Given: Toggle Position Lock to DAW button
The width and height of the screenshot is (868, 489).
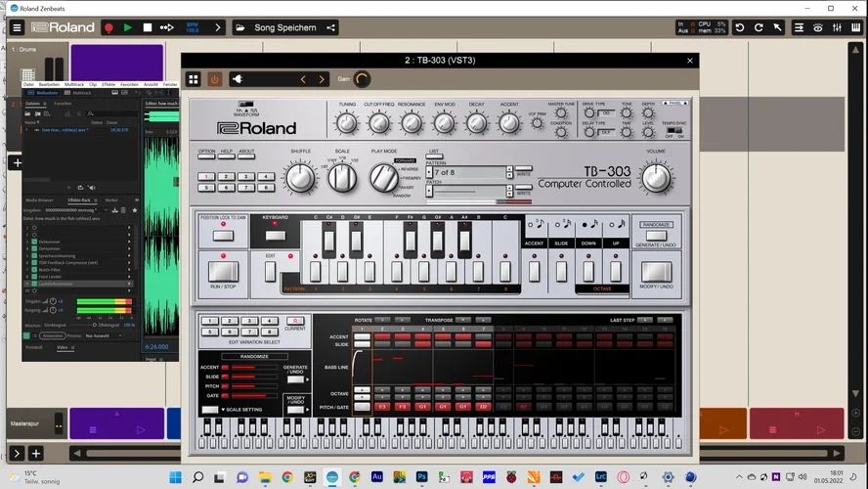Looking at the screenshot, I should click(x=223, y=235).
